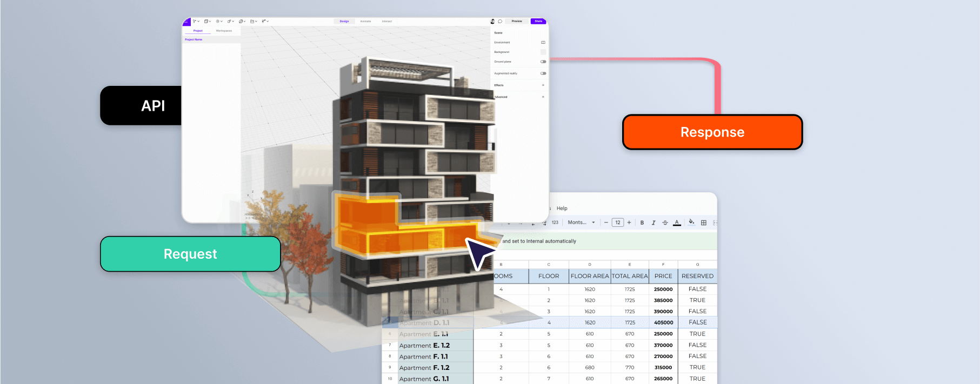Click the user avatar icon

coord(492,22)
